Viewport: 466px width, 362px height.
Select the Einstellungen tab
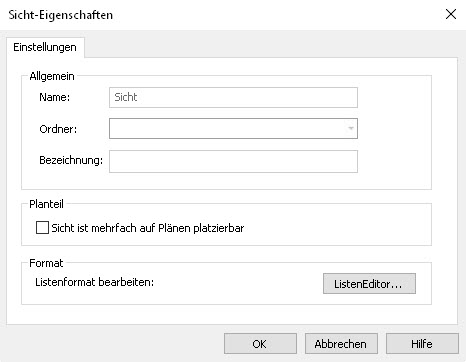45,47
